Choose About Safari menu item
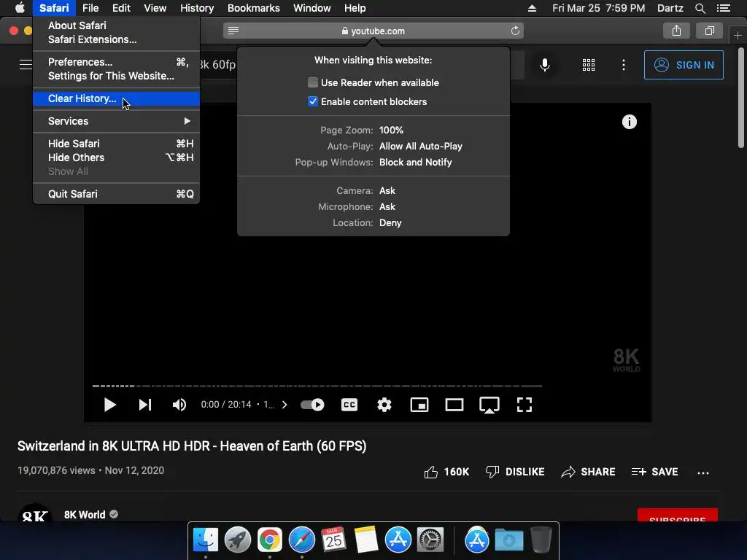 click(116, 26)
